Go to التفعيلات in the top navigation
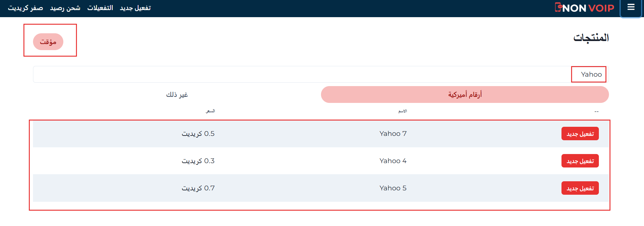The height and width of the screenshot is (226, 644). click(100, 8)
